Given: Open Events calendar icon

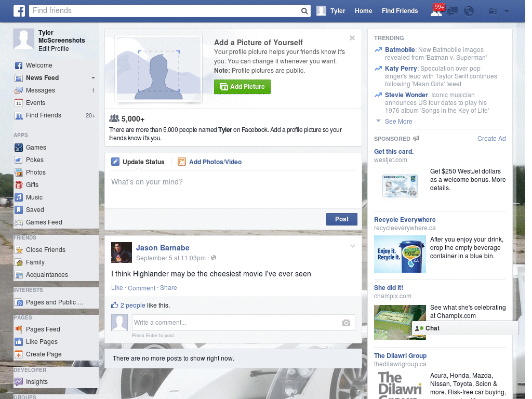Looking at the screenshot, I should 19,103.
